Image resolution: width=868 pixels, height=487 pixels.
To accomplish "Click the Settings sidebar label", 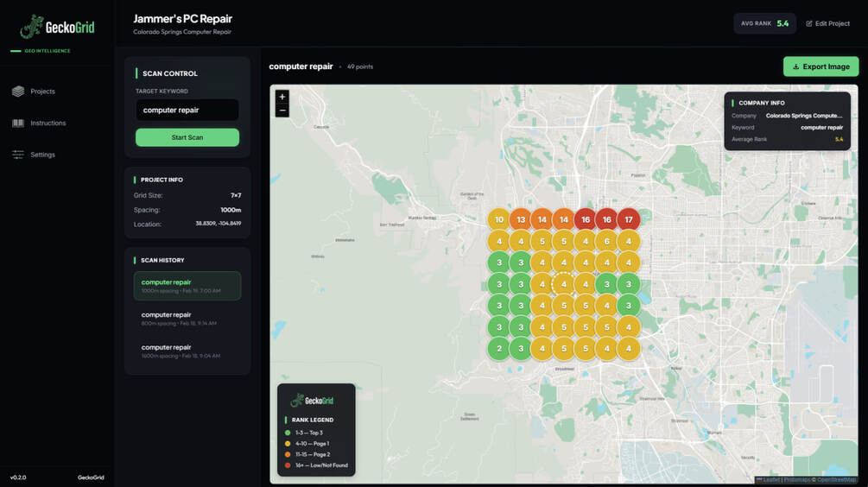I will (42, 155).
